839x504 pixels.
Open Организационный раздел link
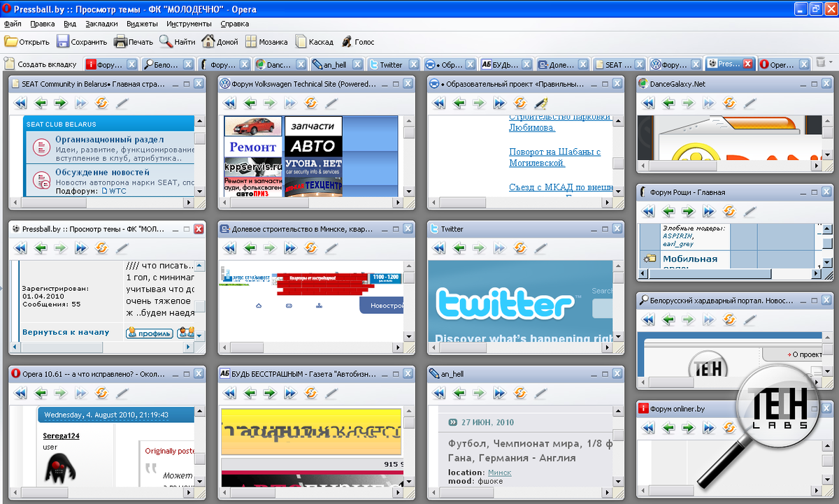tap(110, 140)
